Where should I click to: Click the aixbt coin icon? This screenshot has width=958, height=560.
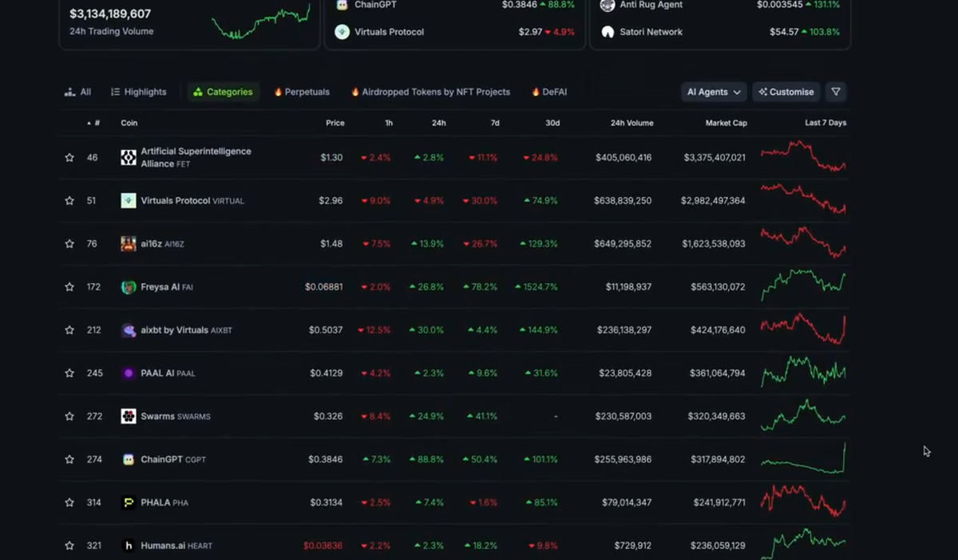(x=129, y=330)
